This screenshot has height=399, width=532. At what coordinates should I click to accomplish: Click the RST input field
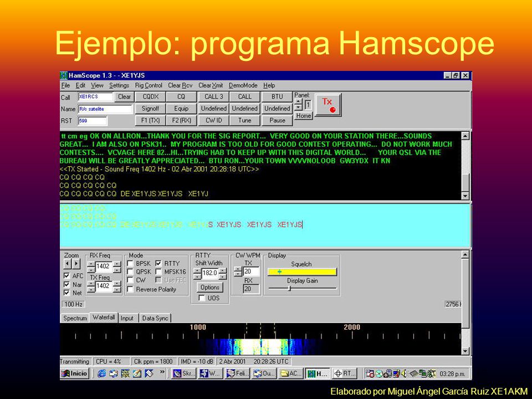click(93, 120)
